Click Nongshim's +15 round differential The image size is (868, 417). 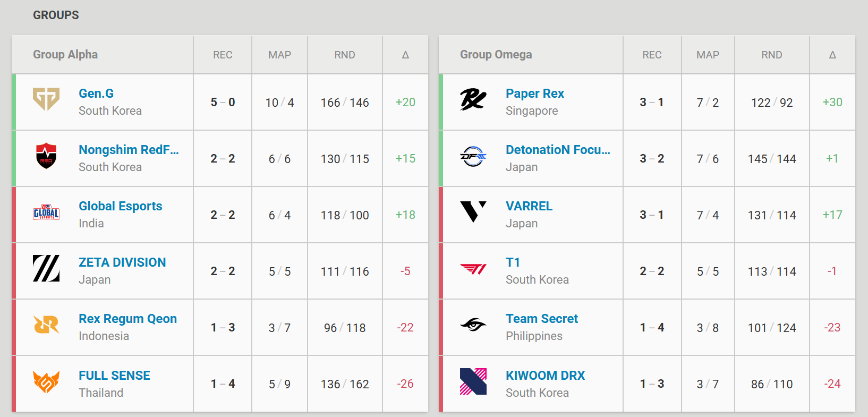pos(405,158)
